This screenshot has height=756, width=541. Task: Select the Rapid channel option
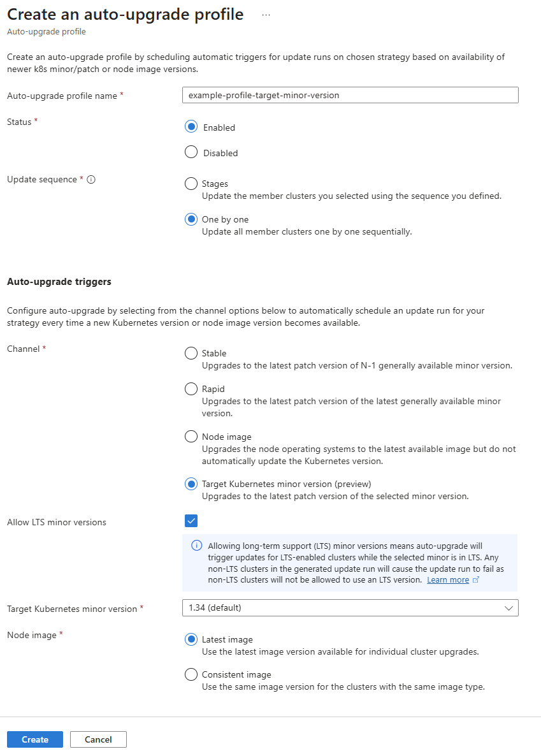tap(191, 389)
